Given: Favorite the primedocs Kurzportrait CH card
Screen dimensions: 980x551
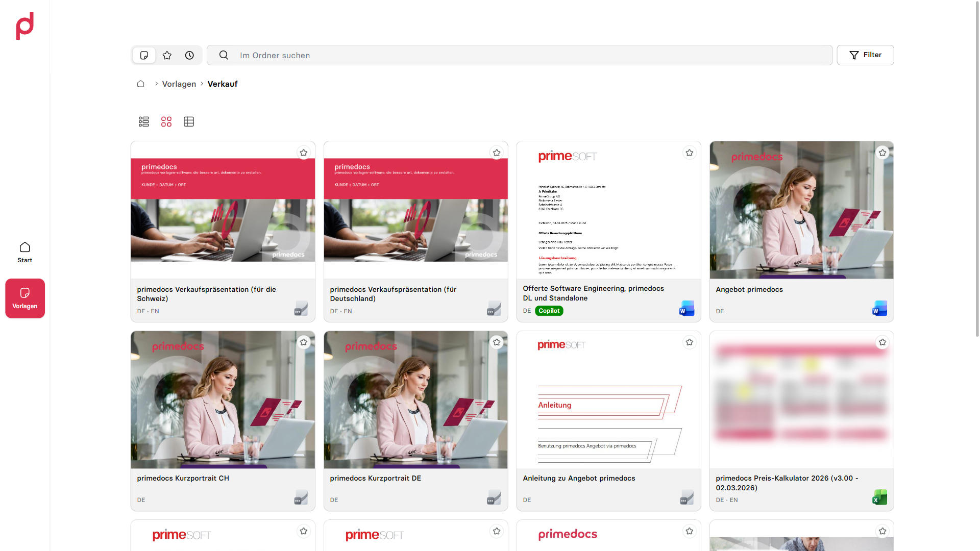Looking at the screenshot, I should pyautogui.click(x=304, y=342).
